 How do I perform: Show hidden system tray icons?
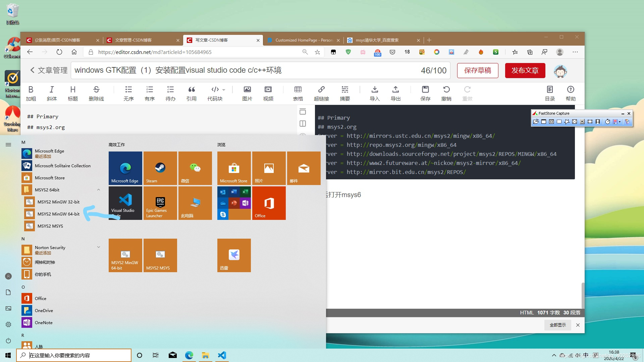coord(554,355)
